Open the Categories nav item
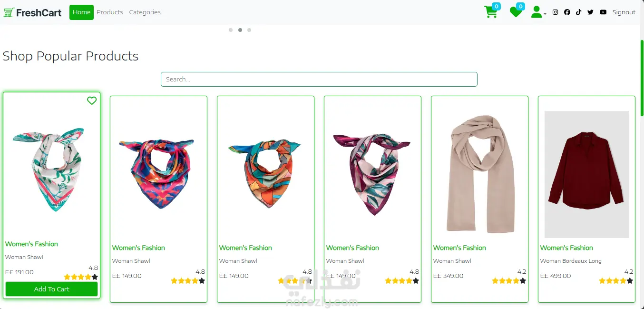This screenshot has height=309, width=644. (x=145, y=12)
